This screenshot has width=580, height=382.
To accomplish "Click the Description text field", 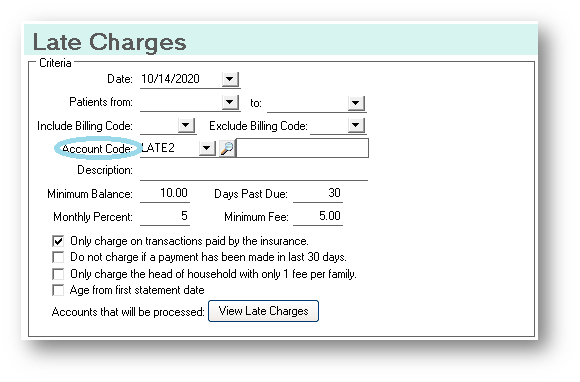I will pos(254,171).
